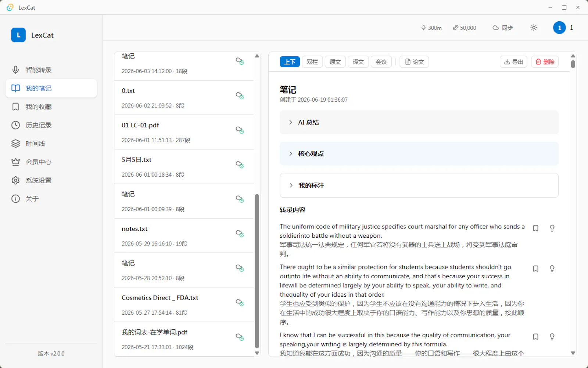588x368 pixels.
Task: Click the LexCat blue L logo
Action: [x=18, y=35]
